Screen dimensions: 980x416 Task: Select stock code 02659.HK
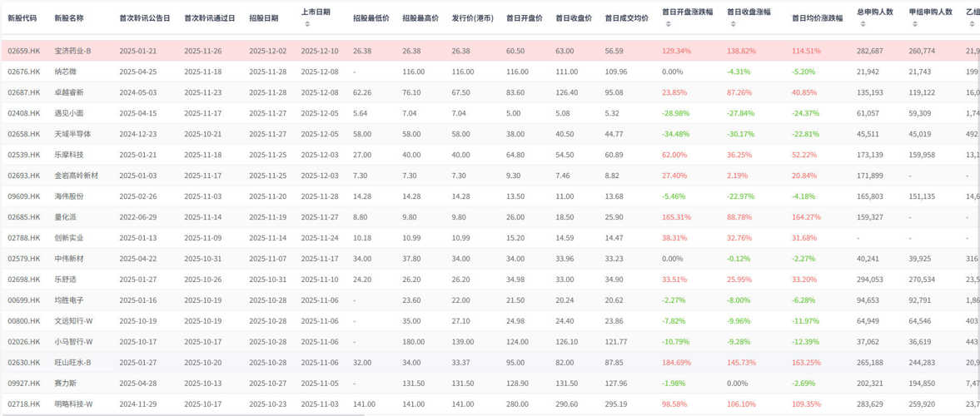(24, 51)
